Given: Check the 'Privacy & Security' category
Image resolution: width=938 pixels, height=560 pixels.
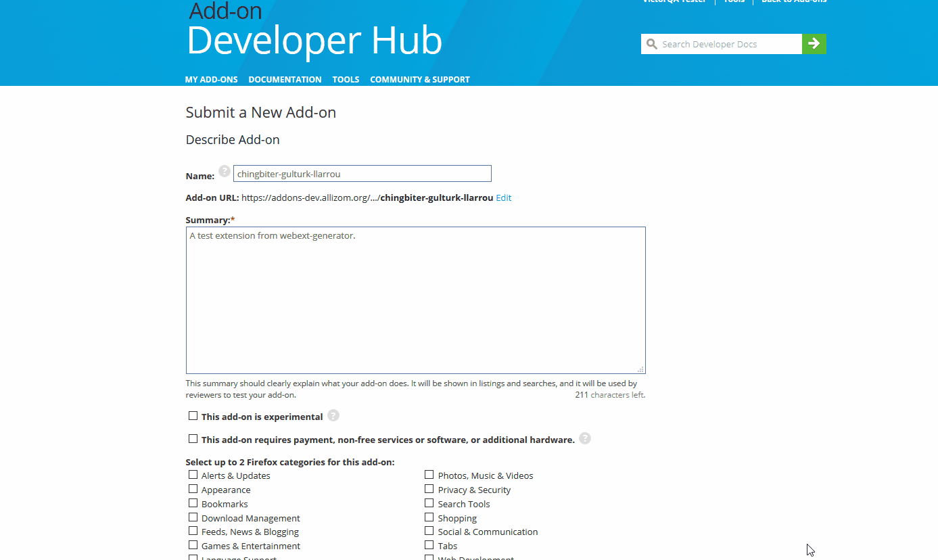Looking at the screenshot, I should pyautogui.click(x=429, y=488).
